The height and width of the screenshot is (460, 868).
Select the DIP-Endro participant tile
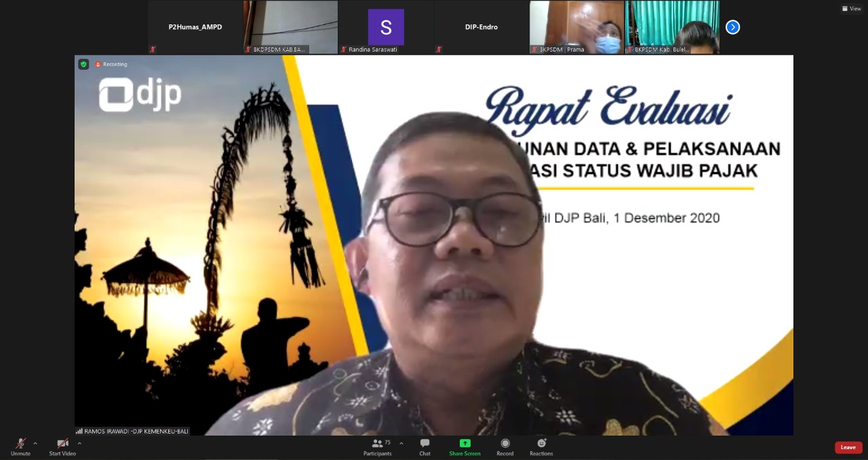coord(481,27)
